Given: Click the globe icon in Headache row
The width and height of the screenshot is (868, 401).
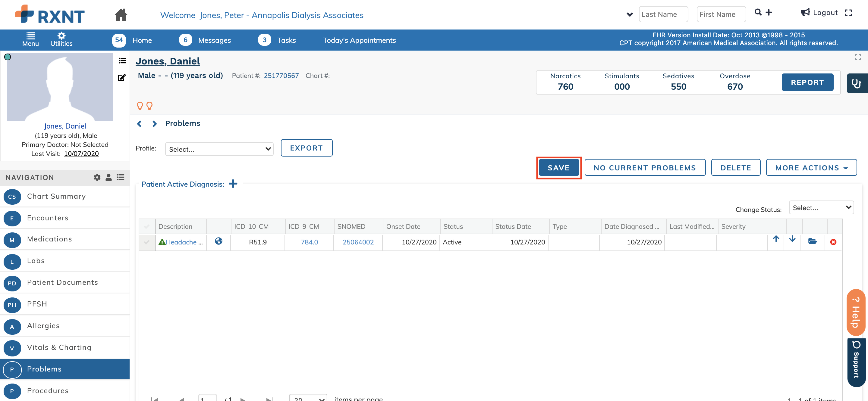Looking at the screenshot, I should [x=218, y=241].
